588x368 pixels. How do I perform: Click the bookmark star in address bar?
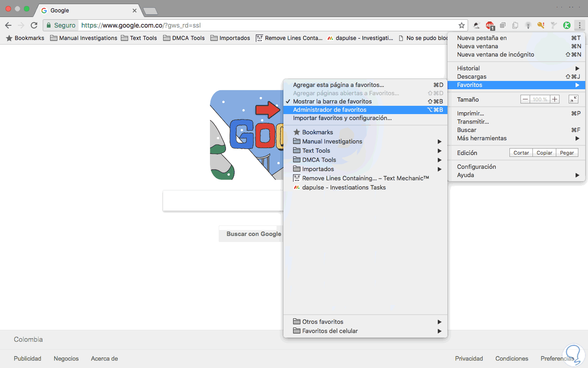[x=462, y=25]
